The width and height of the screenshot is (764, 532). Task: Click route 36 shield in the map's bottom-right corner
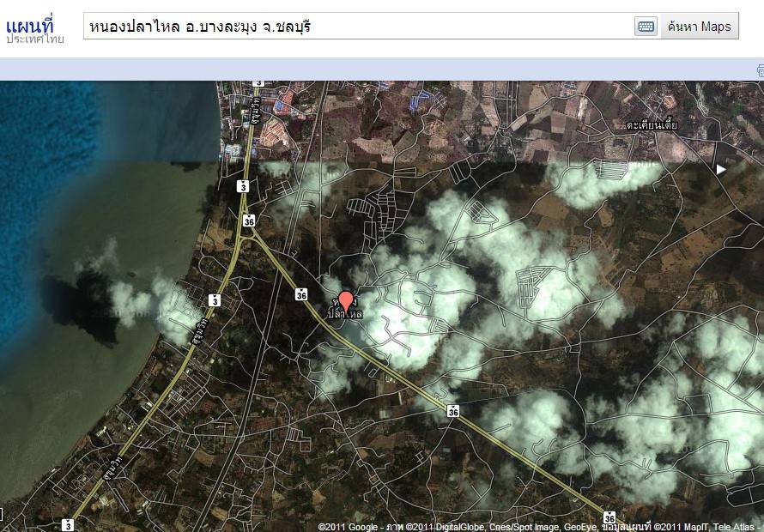[609, 517]
